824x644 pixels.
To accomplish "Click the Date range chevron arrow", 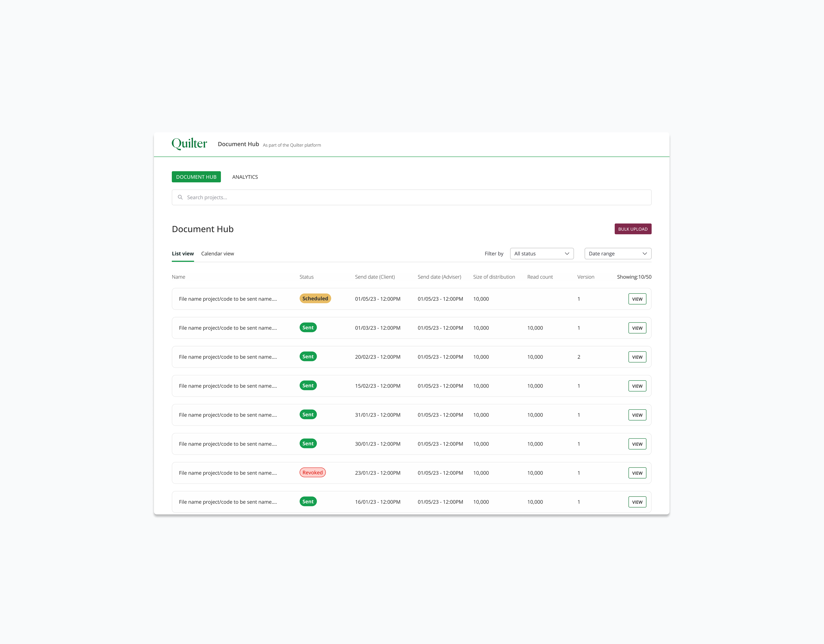I will pyautogui.click(x=644, y=254).
